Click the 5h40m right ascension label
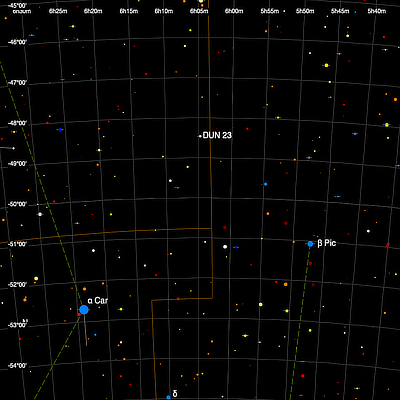This screenshot has width=400, height=400. tap(377, 11)
